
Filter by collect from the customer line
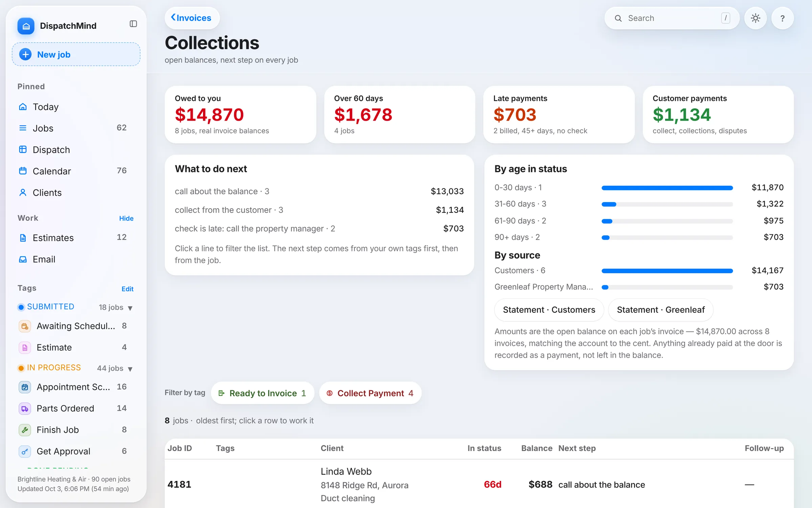point(319,210)
